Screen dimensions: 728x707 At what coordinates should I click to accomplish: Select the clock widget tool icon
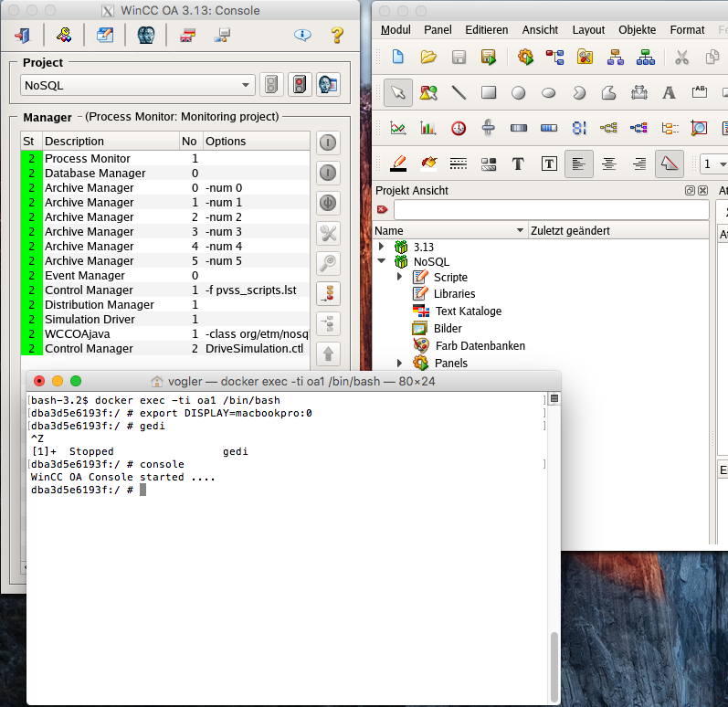459,128
